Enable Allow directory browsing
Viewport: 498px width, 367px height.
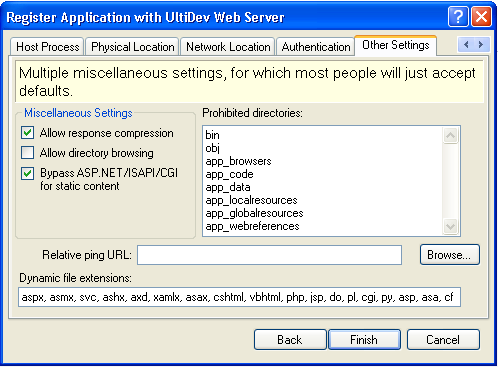tap(27, 153)
